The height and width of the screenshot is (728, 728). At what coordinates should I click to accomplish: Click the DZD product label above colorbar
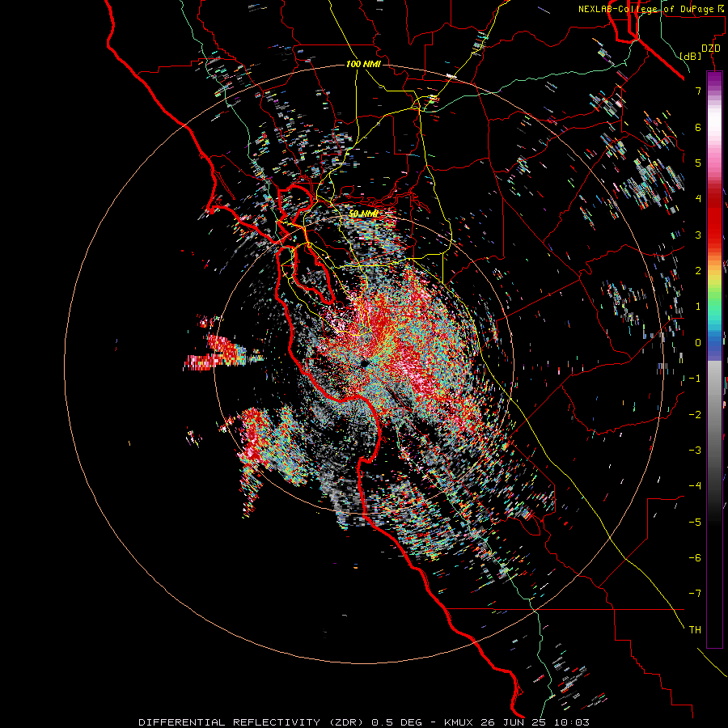710,49
